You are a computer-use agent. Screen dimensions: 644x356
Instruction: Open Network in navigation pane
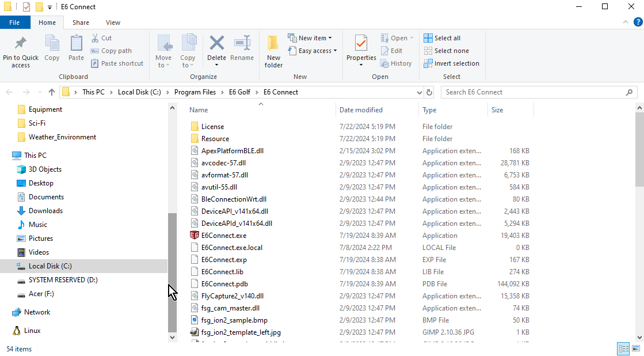(x=37, y=312)
